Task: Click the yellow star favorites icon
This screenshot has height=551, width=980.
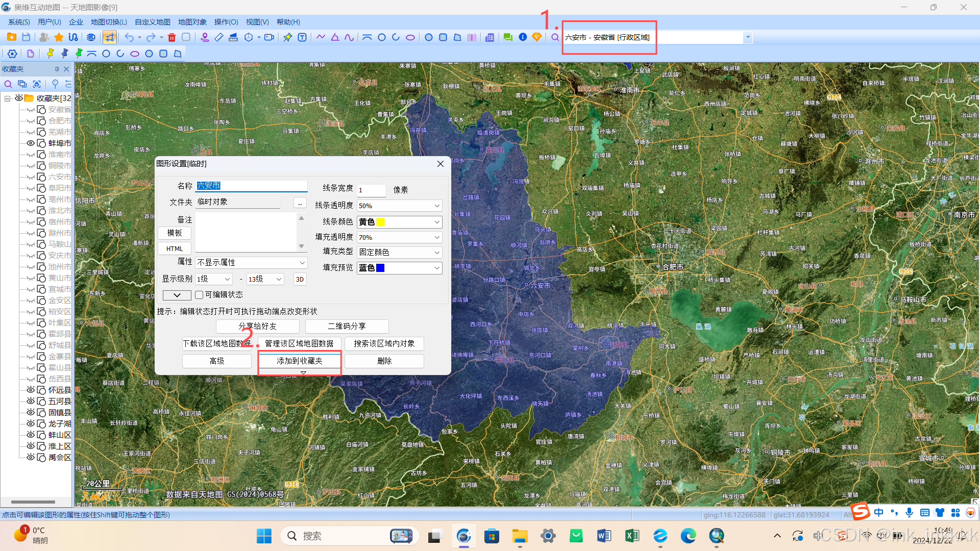Action: (59, 37)
